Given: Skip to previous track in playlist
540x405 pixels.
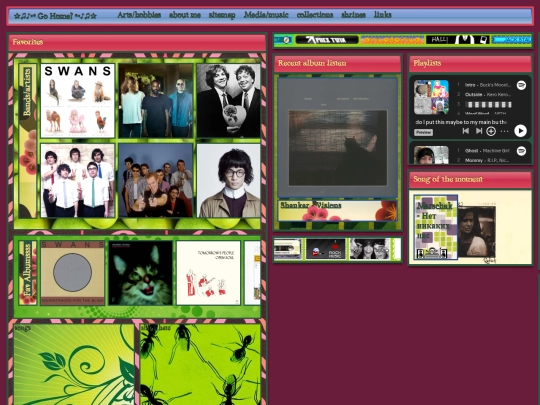Looking at the screenshot, I should tap(466, 131).
